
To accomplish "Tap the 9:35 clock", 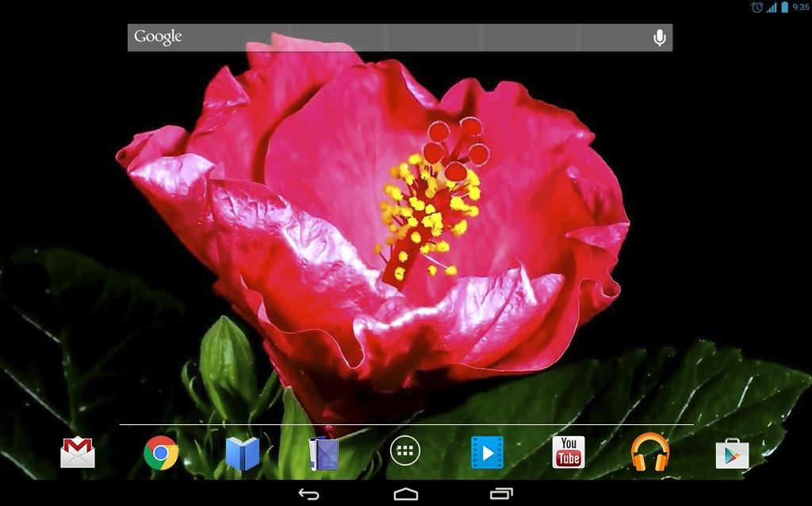I will (x=801, y=7).
